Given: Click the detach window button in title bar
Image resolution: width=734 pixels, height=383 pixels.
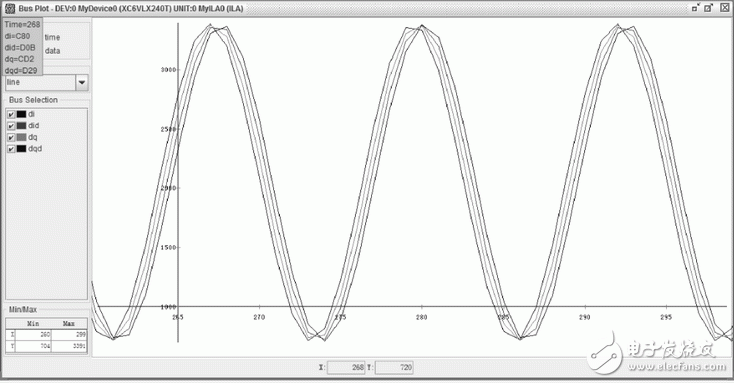Looking at the screenshot, I should pyautogui.click(x=696, y=8).
